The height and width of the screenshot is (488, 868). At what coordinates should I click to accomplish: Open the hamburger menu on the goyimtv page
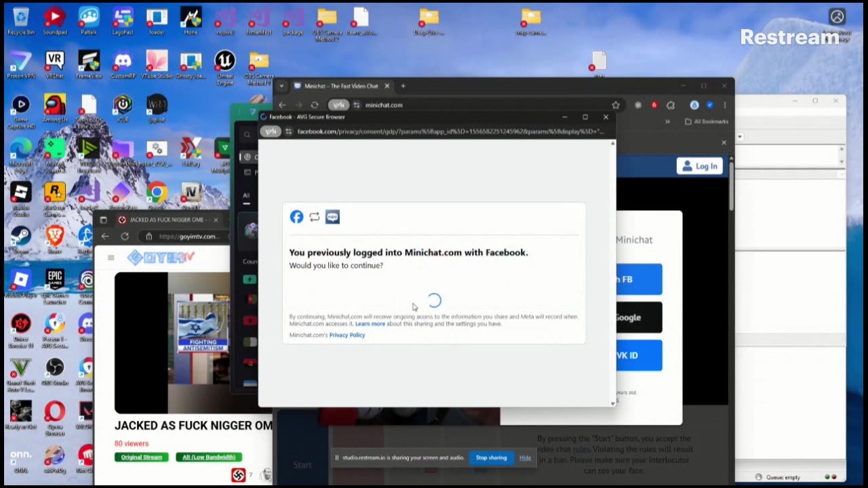[x=111, y=258]
